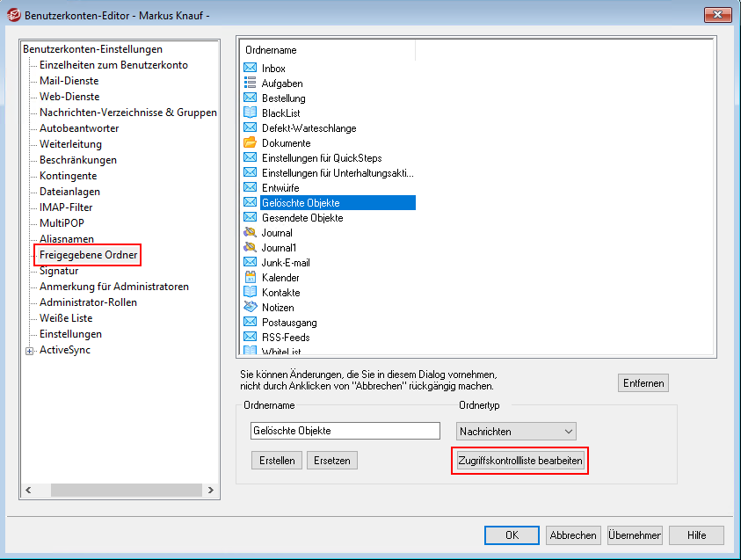Click the Kontakte address book icon
Screen dimensions: 741x560
pyautogui.click(x=250, y=293)
